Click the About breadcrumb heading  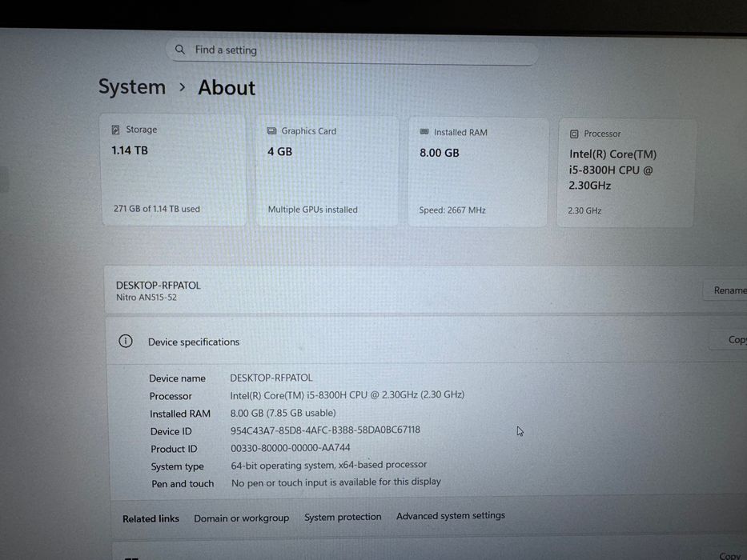coord(227,88)
